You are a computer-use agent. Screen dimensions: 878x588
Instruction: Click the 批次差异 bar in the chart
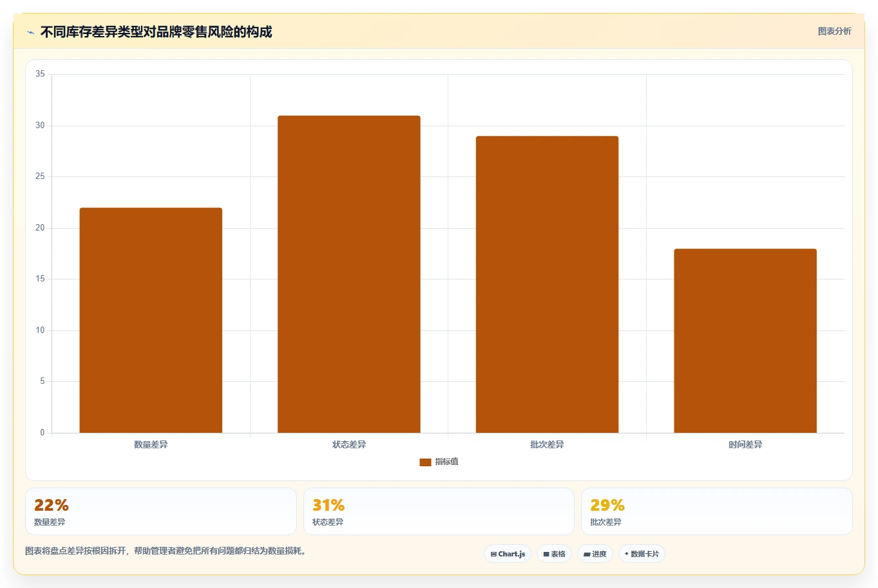547,285
